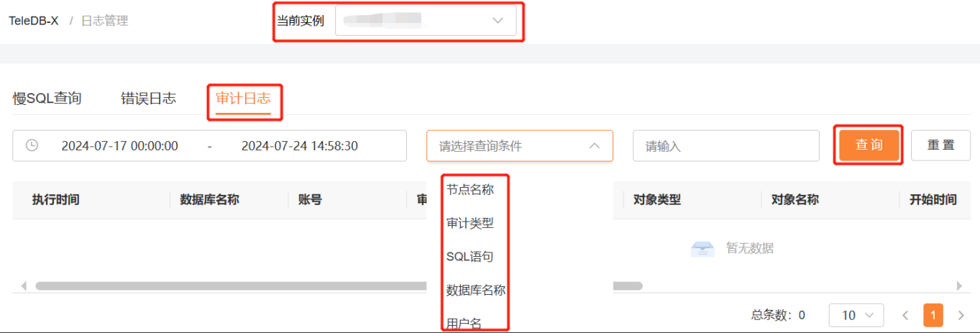Screen dimensions: 980x333
Task: Choose 数据库名称 from the condition list
Action: [476, 291]
